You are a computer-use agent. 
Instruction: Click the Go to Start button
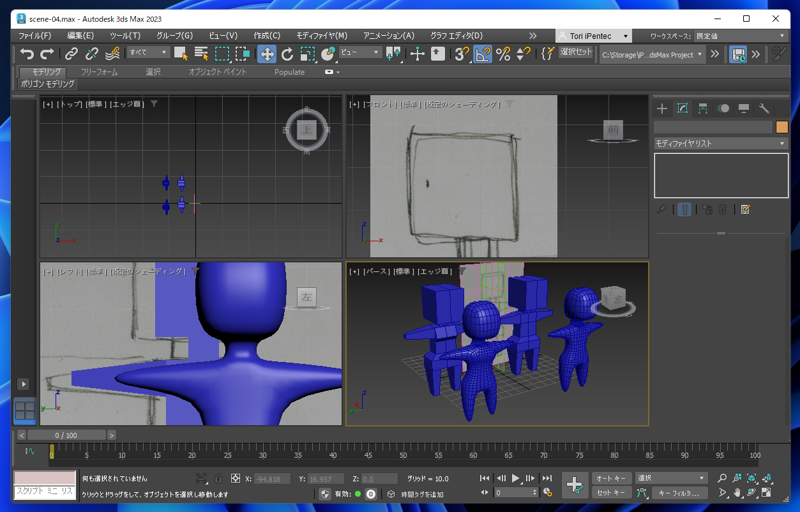coord(484,478)
